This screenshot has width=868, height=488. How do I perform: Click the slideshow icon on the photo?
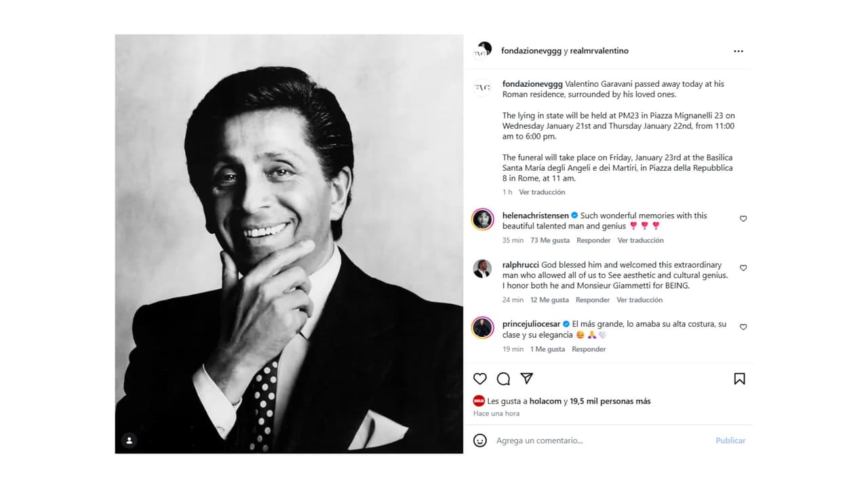[129, 440]
